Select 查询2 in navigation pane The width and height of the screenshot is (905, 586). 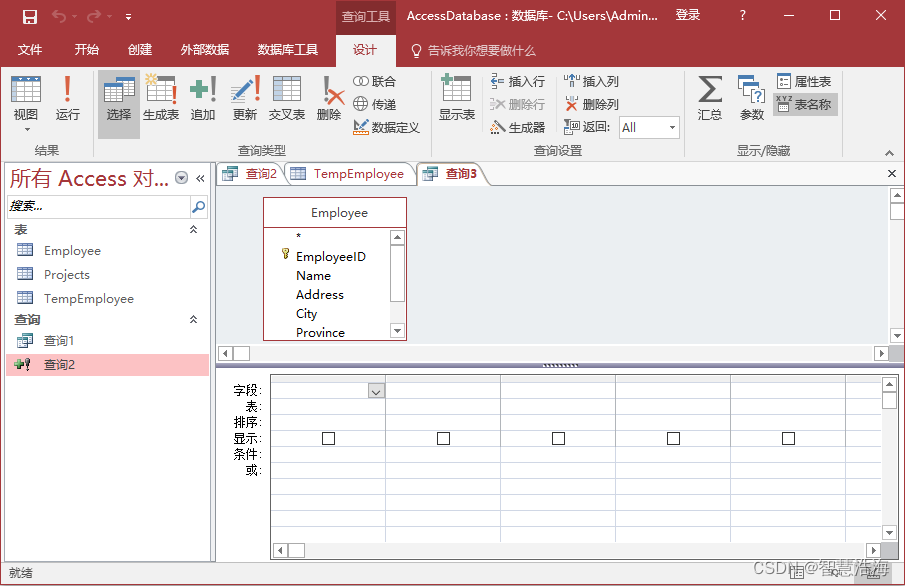(x=107, y=365)
